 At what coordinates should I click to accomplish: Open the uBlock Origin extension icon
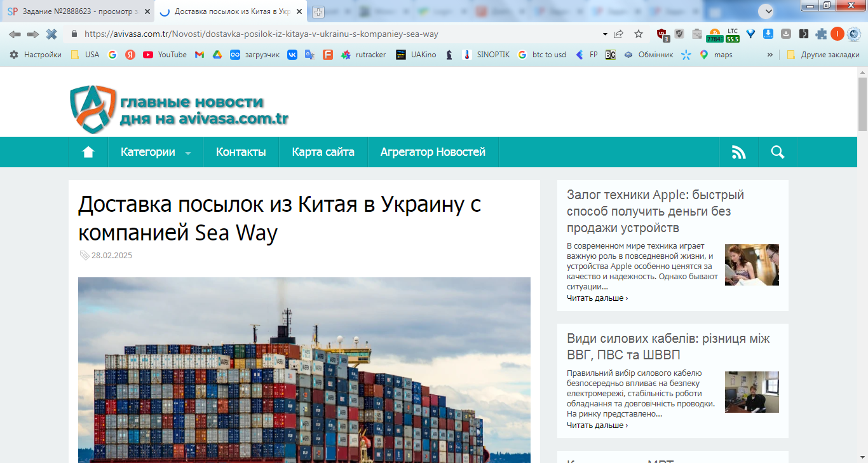(663, 34)
